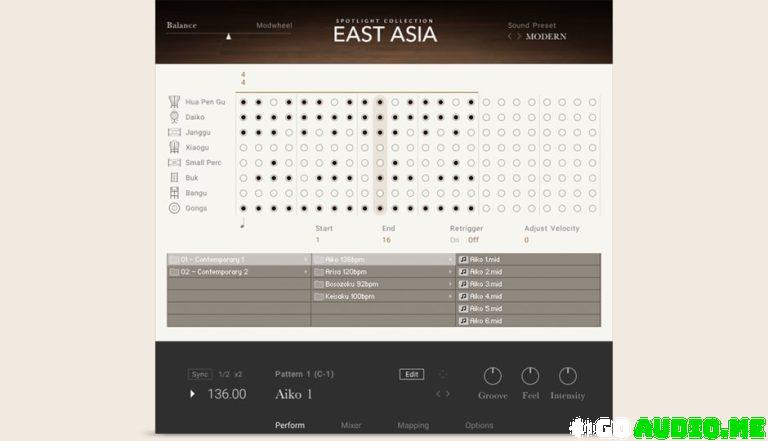
Task: Go to next Sound Preset
Action: (x=519, y=37)
